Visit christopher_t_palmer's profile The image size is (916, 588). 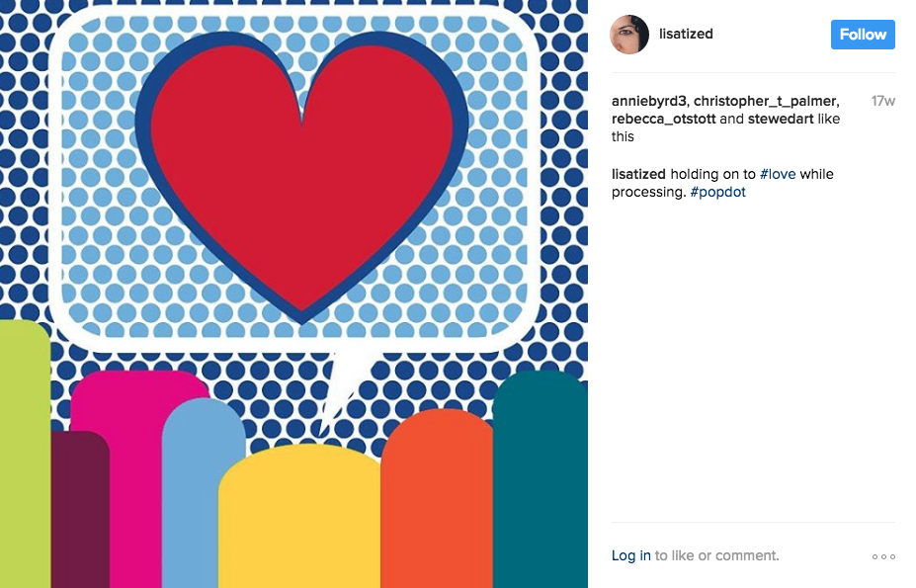coord(766,101)
